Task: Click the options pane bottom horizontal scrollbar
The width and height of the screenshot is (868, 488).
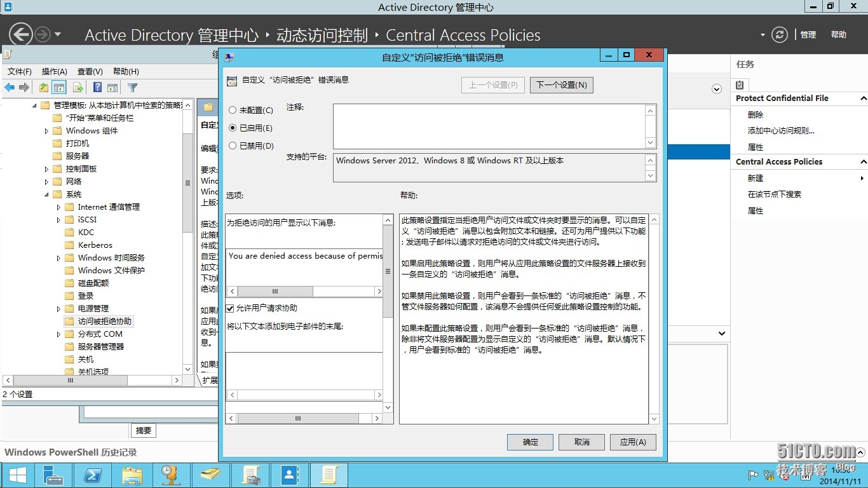Action: (304, 419)
